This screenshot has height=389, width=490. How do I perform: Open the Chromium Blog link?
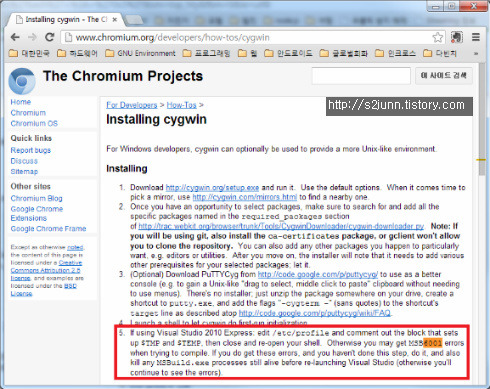[36, 198]
